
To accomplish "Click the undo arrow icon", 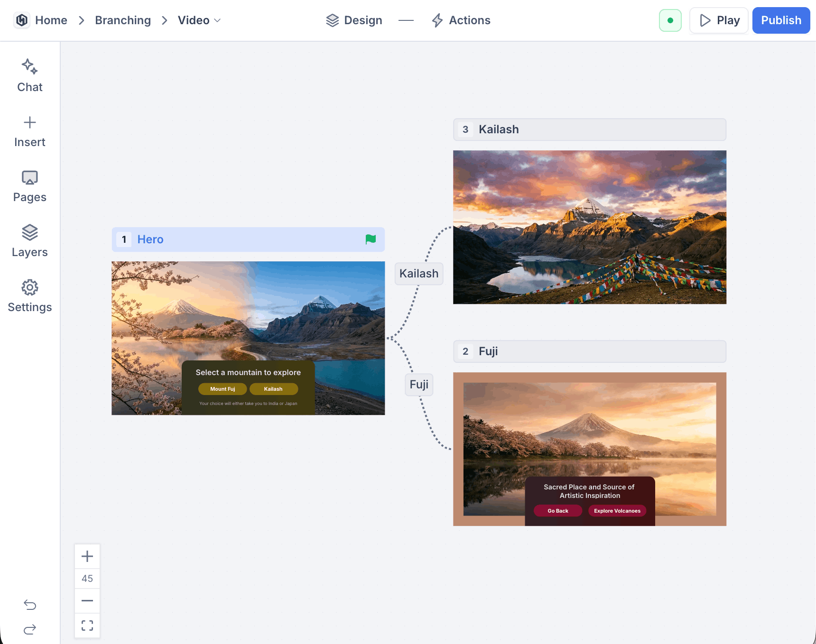I will pyautogui.click(x=30, y=605).
